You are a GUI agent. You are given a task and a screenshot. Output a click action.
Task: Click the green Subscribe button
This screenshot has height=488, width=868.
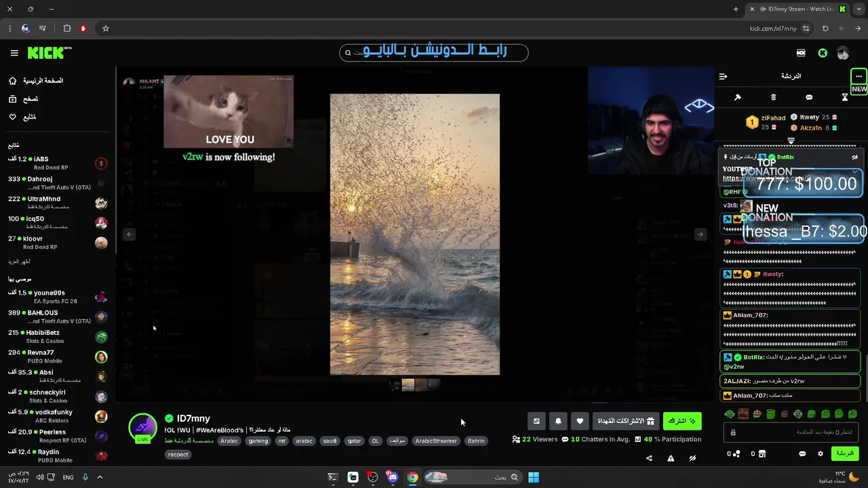coord(682,421)
